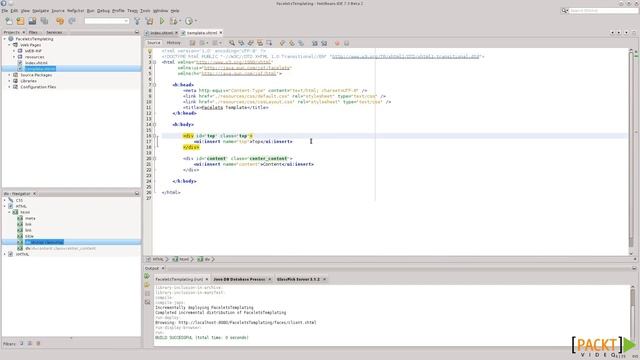Select the title node in Navigator
Screen dimensions: 640x360
29,236
